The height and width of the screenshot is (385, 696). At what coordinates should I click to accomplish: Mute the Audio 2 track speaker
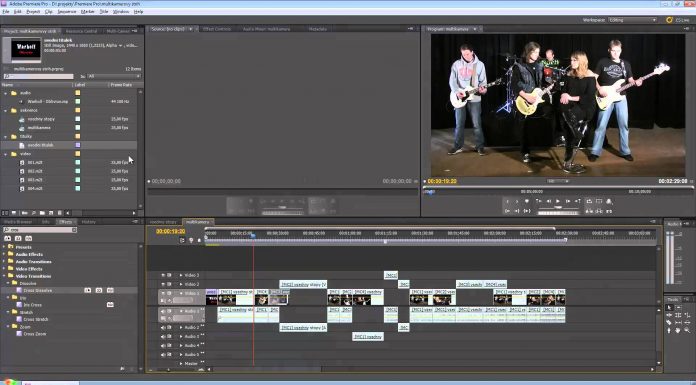163,327
